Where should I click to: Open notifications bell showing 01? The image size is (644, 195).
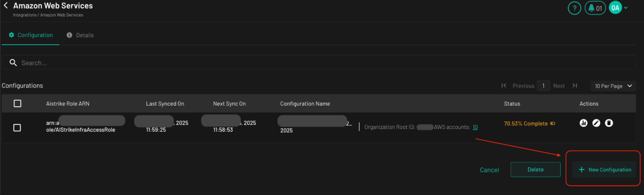pos(595,8)
